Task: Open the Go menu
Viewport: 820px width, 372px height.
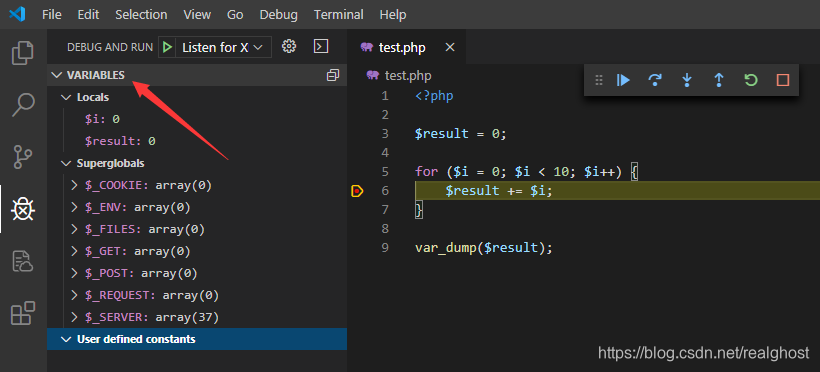Action: tap(235, 15)
